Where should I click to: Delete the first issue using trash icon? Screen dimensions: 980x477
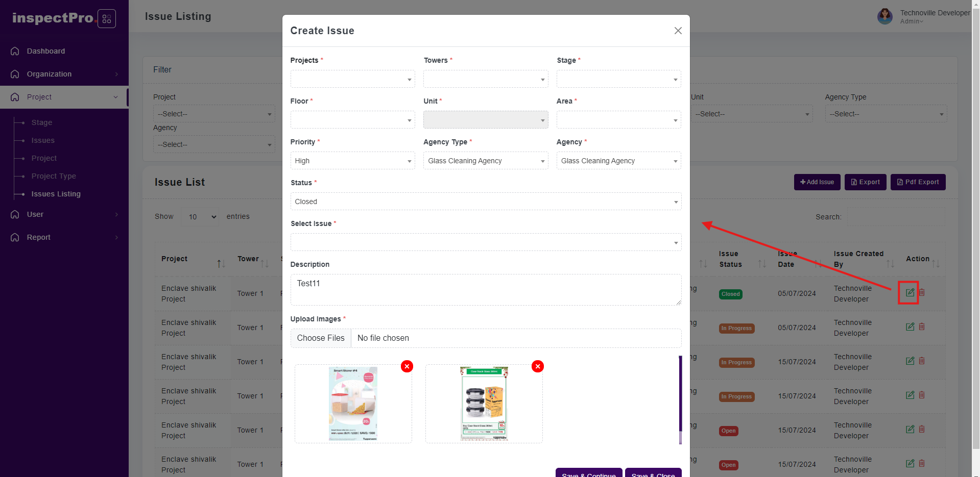(922, 292)
